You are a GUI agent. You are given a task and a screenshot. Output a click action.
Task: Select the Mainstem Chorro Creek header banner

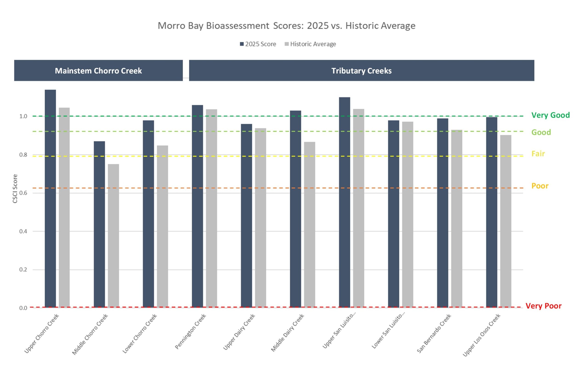(98, 70)
